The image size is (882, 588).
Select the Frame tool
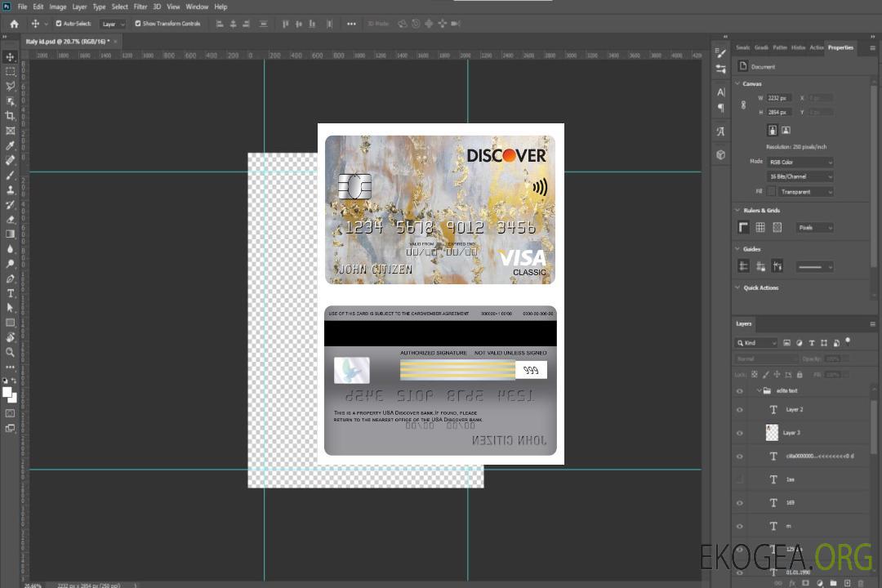point(10,131)
